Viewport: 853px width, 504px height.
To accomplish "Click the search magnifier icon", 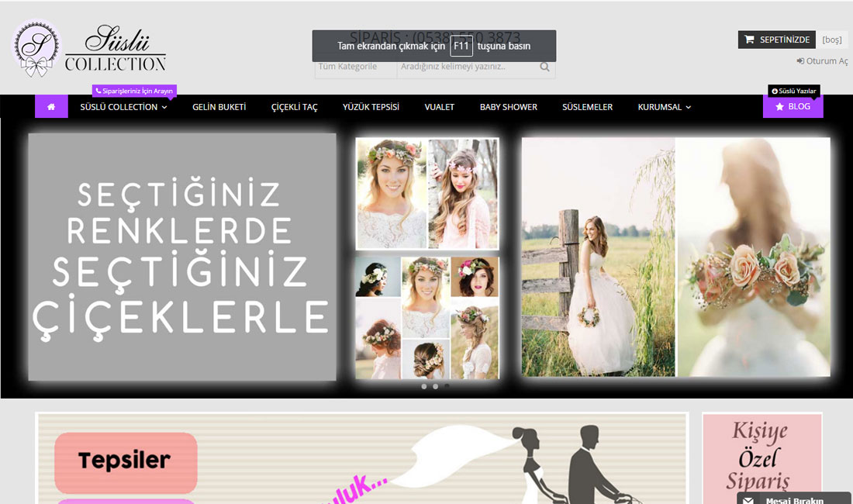I will coord(544,67).
